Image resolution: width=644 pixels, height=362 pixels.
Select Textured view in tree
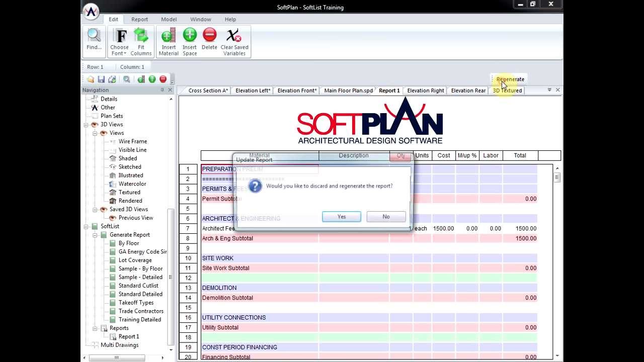point(129,193)
